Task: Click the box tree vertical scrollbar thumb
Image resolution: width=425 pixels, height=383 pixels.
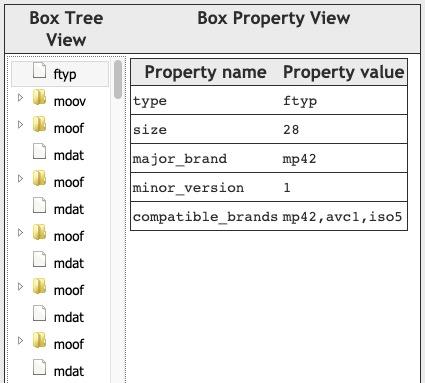Action: [x=118, y=79]
